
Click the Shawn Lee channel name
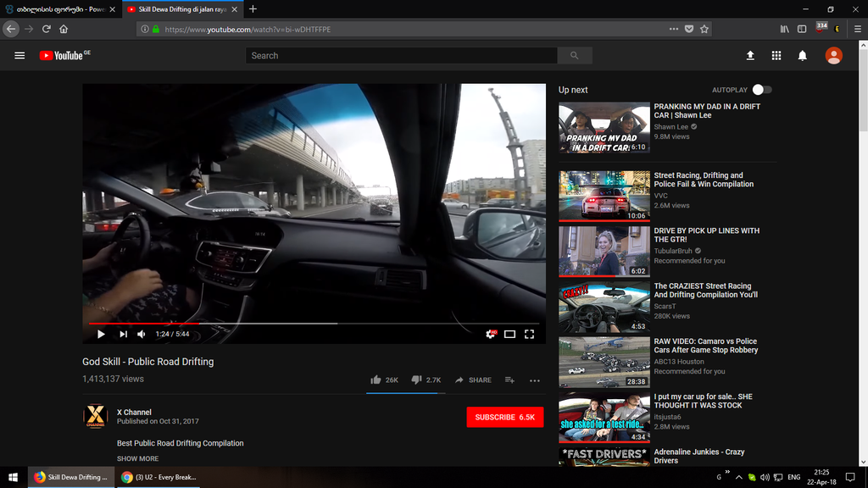(671, 127)
